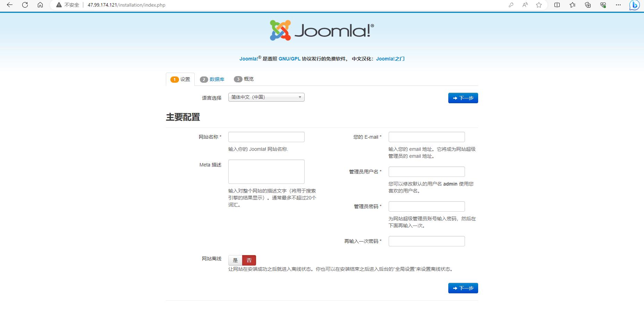Click the top 下一步 button
644x310 pixels.
coord(463,98)
